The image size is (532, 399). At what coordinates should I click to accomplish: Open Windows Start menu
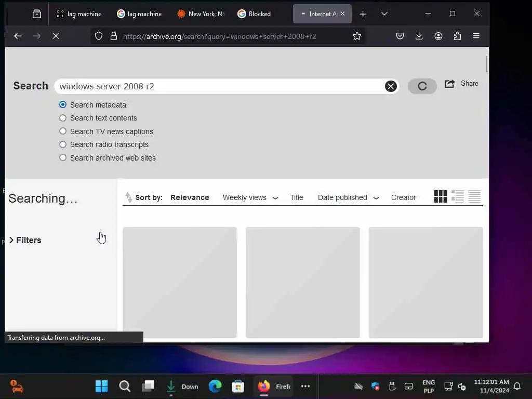(101, 386)
